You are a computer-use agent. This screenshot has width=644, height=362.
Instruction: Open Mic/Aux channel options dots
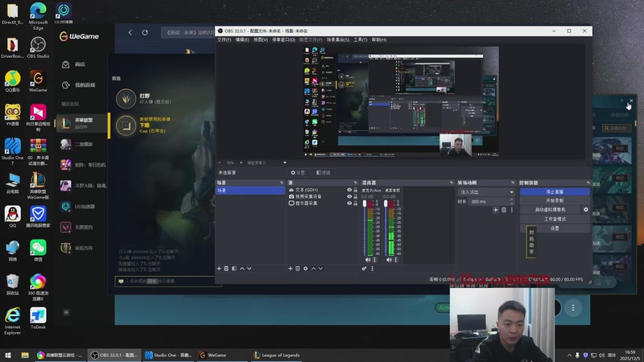(374, 260)
